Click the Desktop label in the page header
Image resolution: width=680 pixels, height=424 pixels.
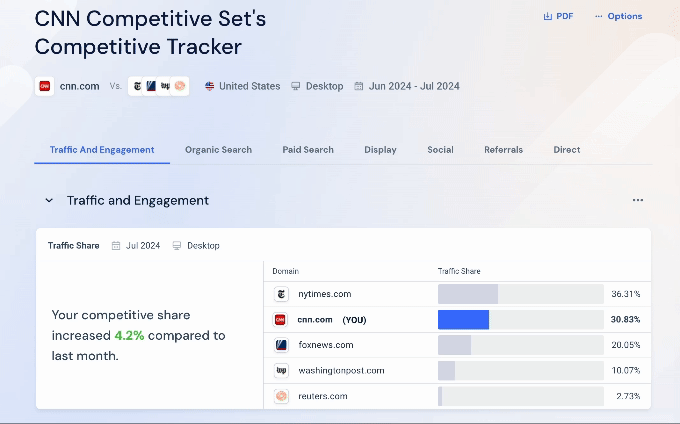pyautogui.click(x=324, y=86)
